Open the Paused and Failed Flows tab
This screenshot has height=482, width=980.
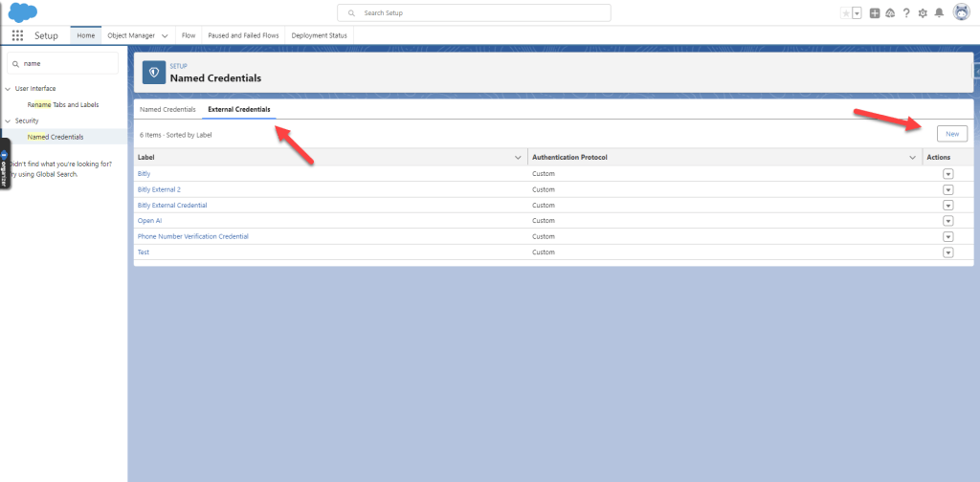tap(244, 35)
